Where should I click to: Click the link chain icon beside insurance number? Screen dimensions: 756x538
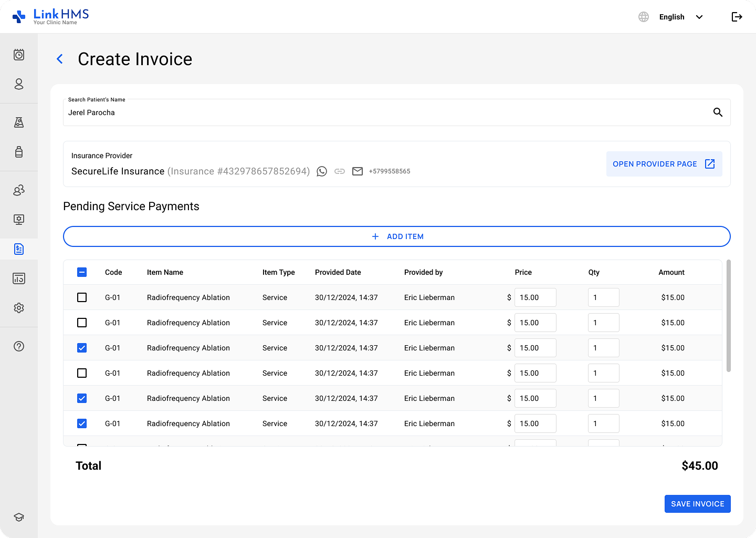(340, 171)
